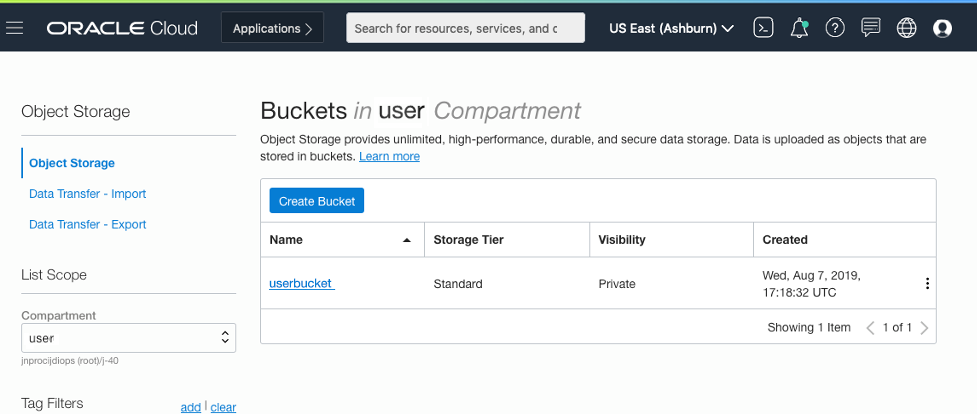The width and height of the screenshot is (977, 414).
Task: Open the Compartment dropdown showing user
Action: (x=128, y=338)
